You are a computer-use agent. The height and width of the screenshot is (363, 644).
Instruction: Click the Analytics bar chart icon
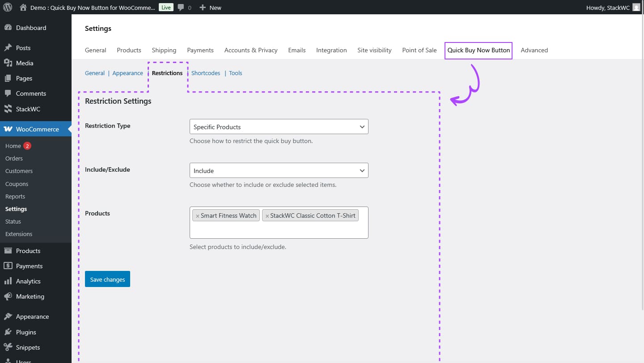(8, 281)
